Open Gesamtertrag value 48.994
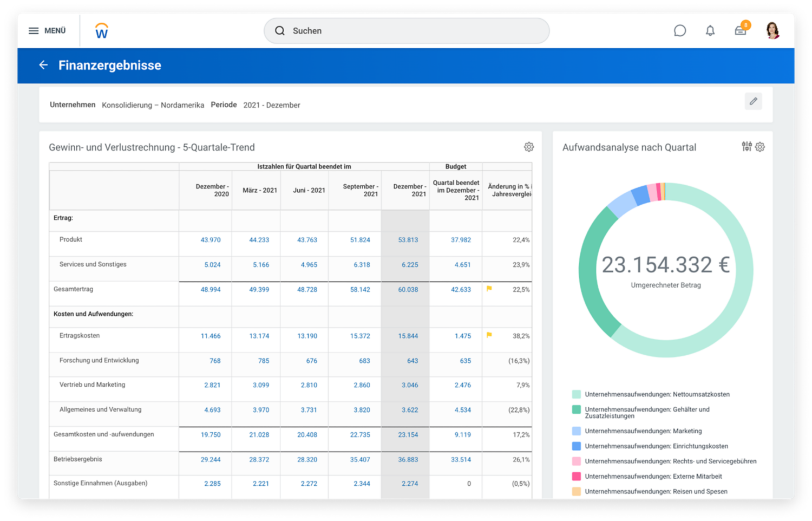The width and height of the screenshot is (812, 521). [211, 290]
